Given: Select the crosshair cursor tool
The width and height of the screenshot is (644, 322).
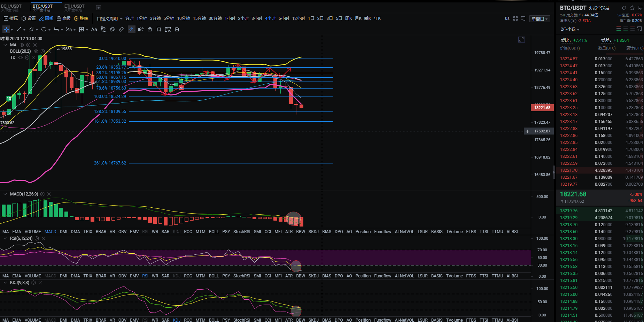Looking at the screenshot, I should click(6, 30).
